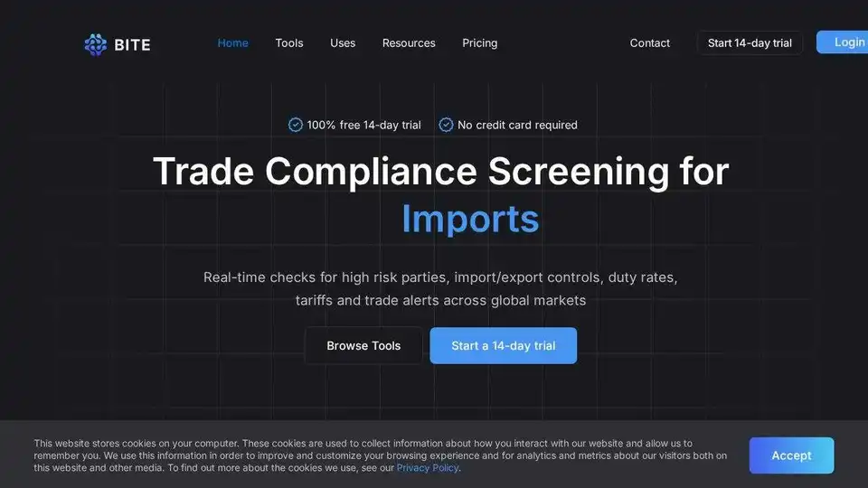Click checkmark icon beside 100% free trial
Screen dimensions: 868x488
(x=295, y=125)
